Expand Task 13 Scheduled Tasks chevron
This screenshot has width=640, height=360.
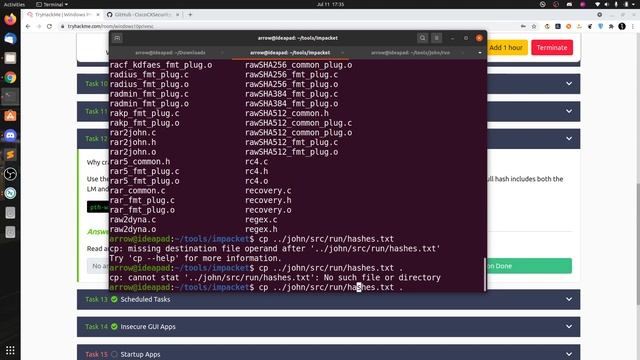569,299
